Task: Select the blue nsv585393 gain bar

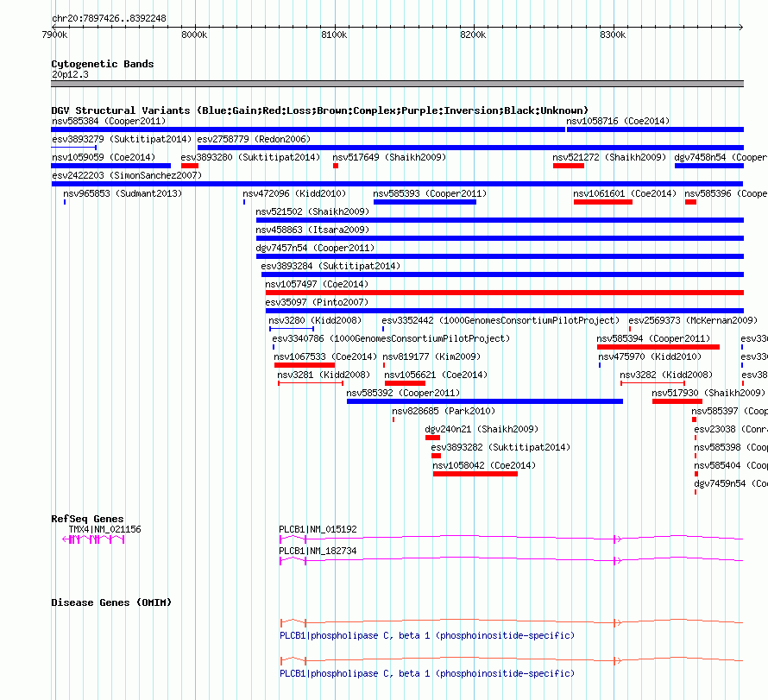Action: click(425, 202)
